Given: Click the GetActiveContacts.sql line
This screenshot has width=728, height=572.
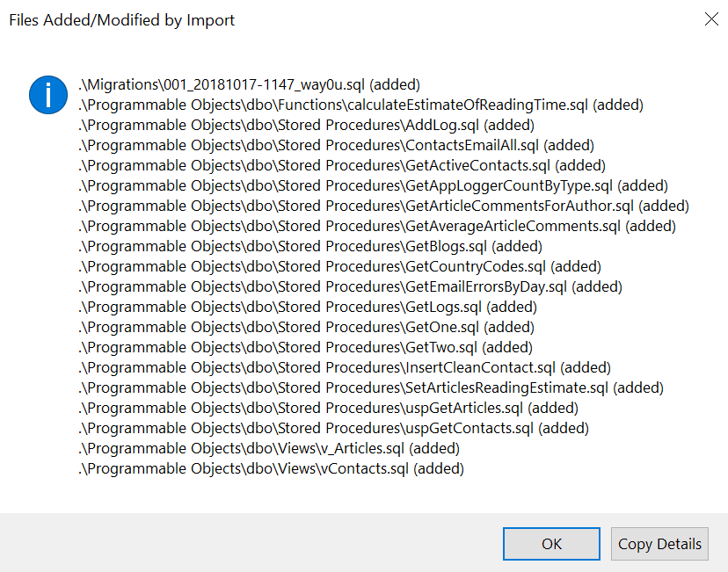Looking at the screenshot, I should coord(342,165).
